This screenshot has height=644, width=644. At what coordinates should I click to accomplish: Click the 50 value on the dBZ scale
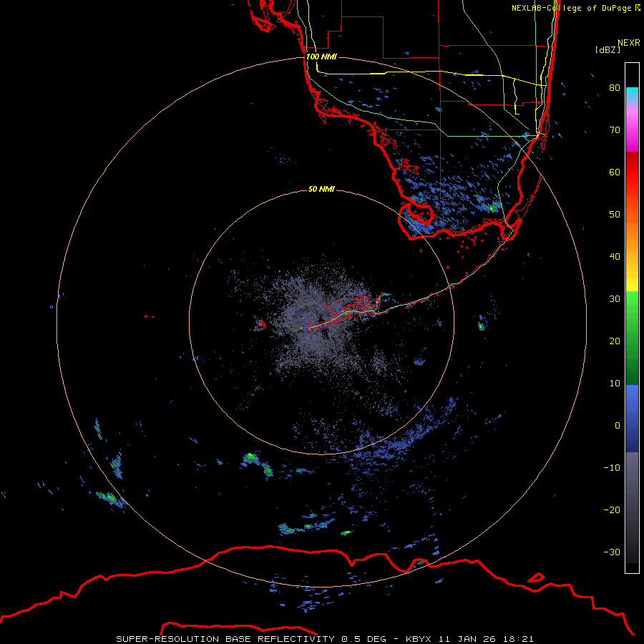pyautogui.click(x=615, y=215)
